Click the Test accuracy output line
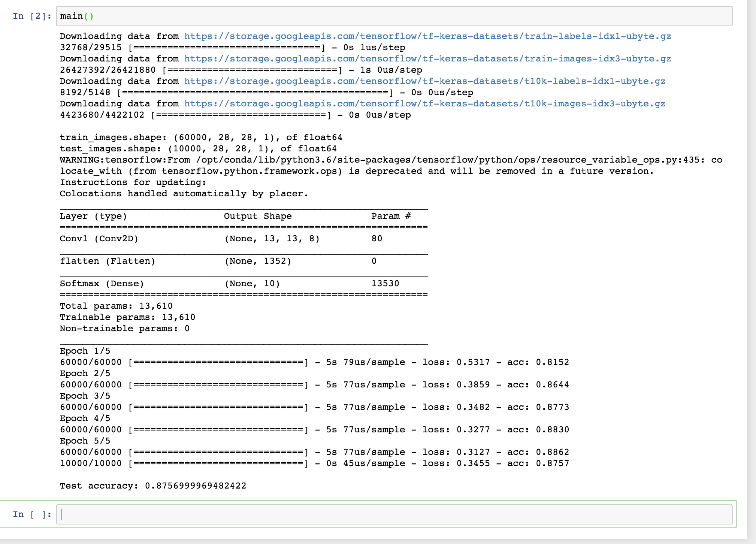This screenshot has height=544, width=756. point(153,486)
